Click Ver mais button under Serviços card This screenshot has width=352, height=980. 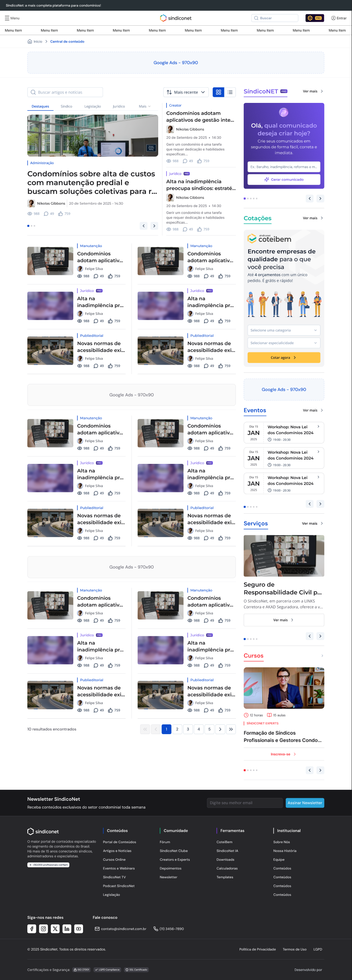284,620
